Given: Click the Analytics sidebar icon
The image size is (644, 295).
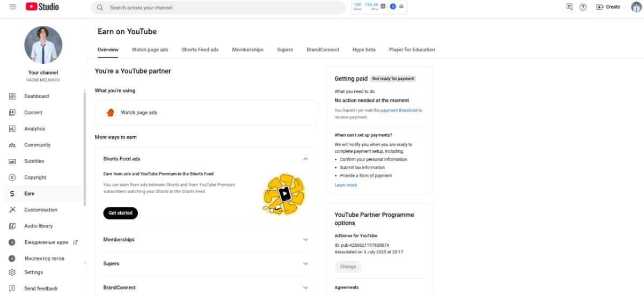Looking at the screenshot, I should pos(12,129).
